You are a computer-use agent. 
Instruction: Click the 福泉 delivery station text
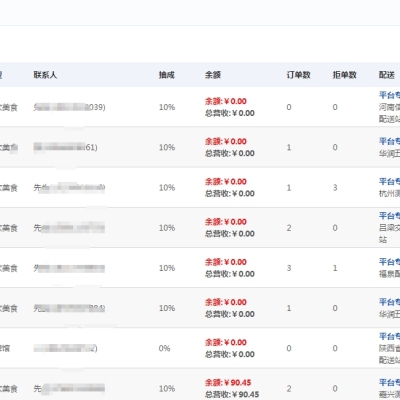click(x=389, y=274)
